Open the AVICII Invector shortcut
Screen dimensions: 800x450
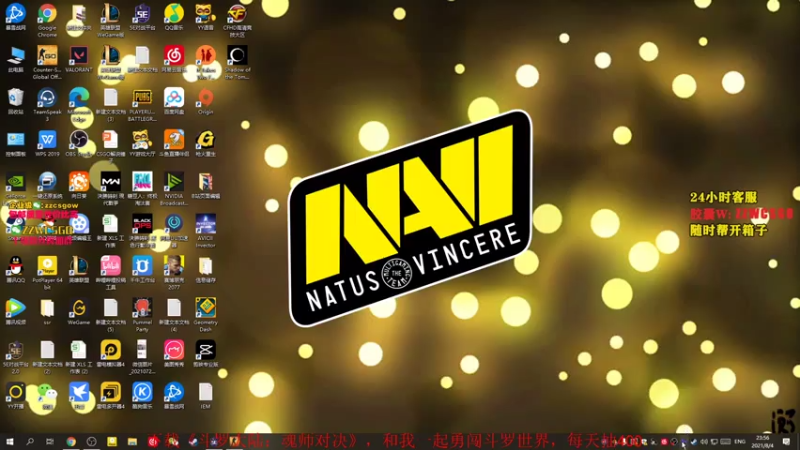click(205, 231)
